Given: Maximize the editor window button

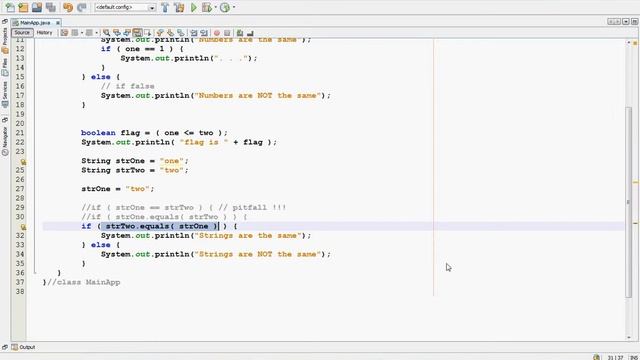Looking at the screenshot, I should click(634, 22).
